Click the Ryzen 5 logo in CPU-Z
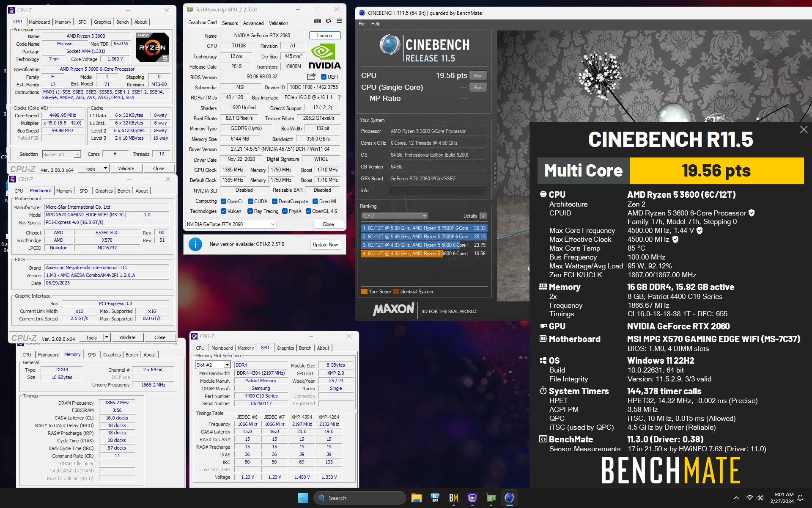This screenshot has height=508, width=812. click(x=153, y=47)
